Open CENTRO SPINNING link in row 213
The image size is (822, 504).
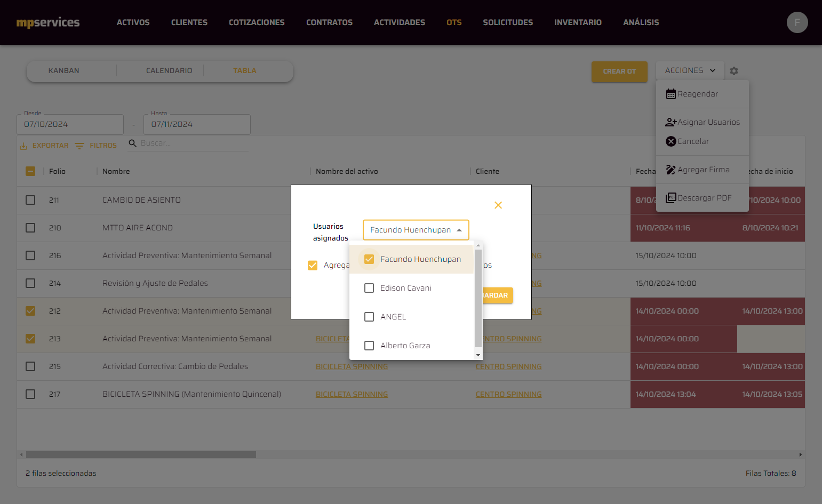point(512,339)
